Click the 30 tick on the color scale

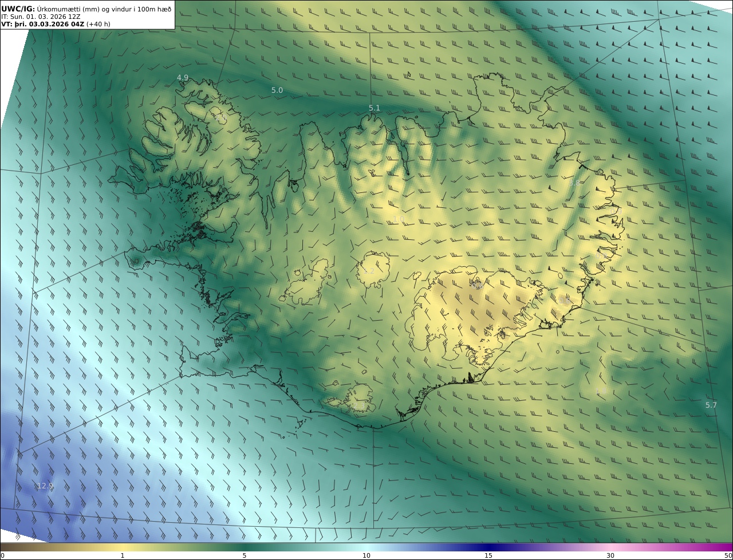610,555
